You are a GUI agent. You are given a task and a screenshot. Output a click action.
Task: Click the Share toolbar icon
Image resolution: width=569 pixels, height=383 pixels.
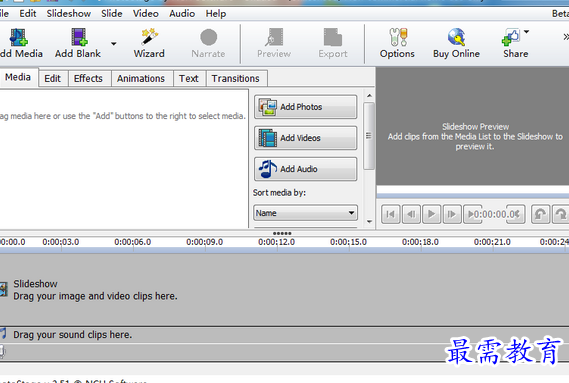coord(511,37)
